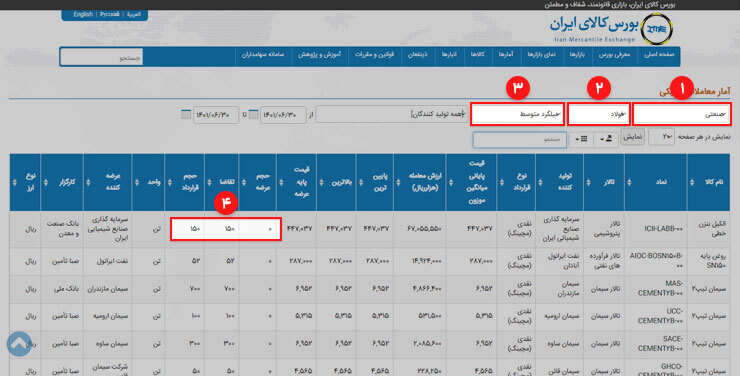Open the نمای بازارها menu
The height and width of the screenshot is (376, 740).
(x=541, y=55)
